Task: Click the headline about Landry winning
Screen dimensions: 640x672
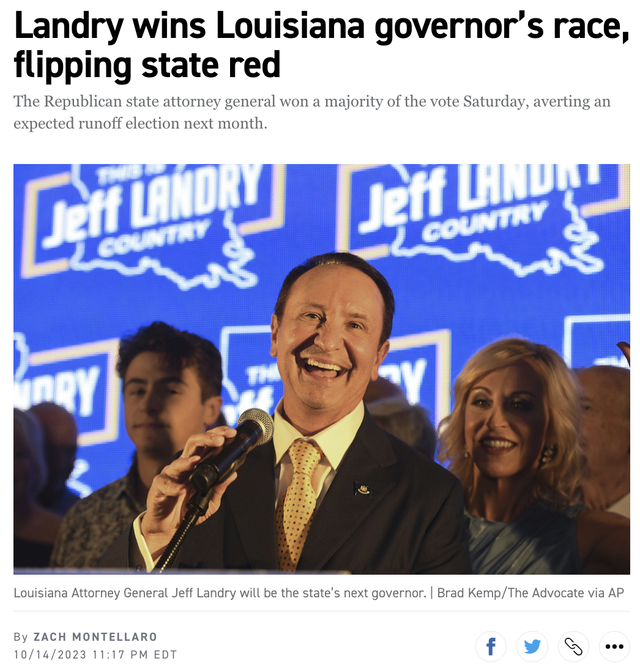Action: pos(322,45)
